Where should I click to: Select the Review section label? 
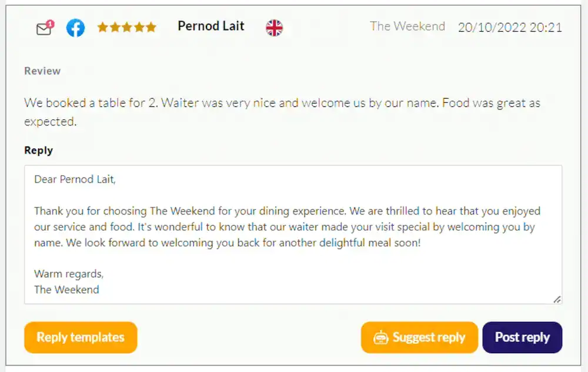pos(42,71)
